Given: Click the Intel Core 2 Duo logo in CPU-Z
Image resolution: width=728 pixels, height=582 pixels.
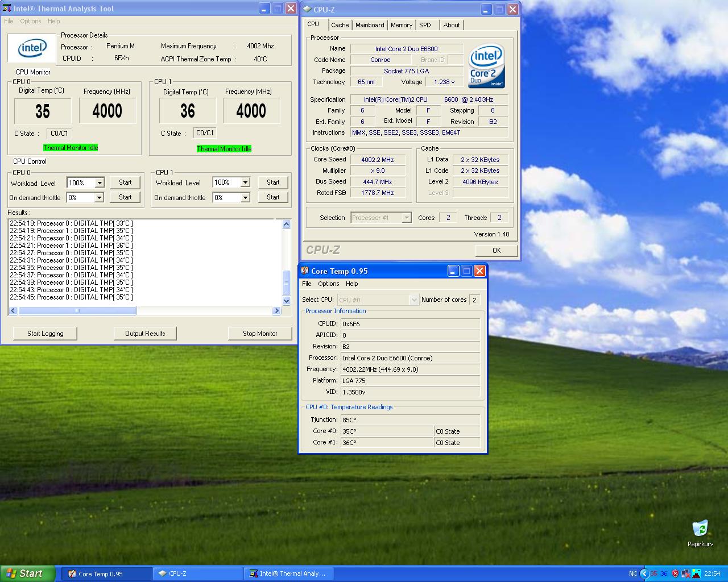Looking at the screenshot, I should pos(487,66).
